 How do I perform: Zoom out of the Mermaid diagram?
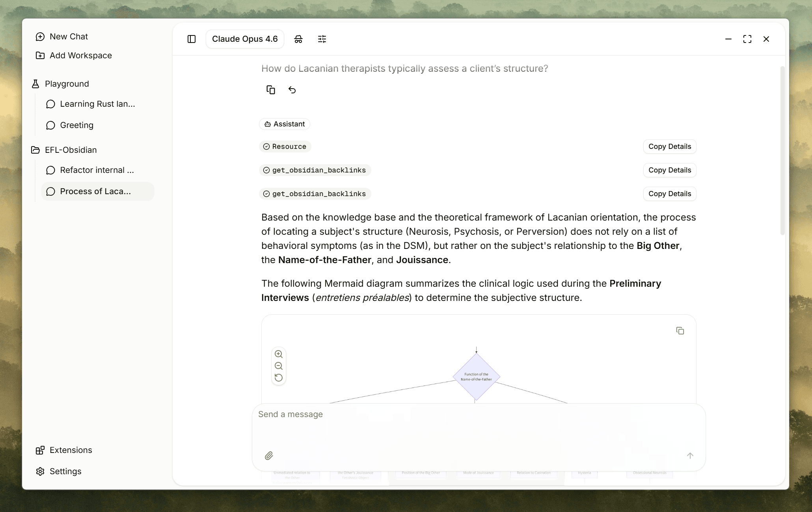tap(279, 366)
